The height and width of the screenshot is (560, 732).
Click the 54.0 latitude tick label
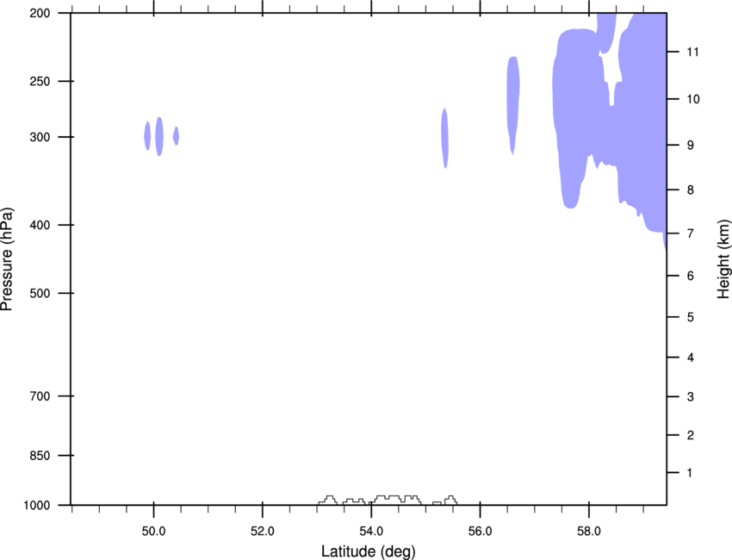371,532
